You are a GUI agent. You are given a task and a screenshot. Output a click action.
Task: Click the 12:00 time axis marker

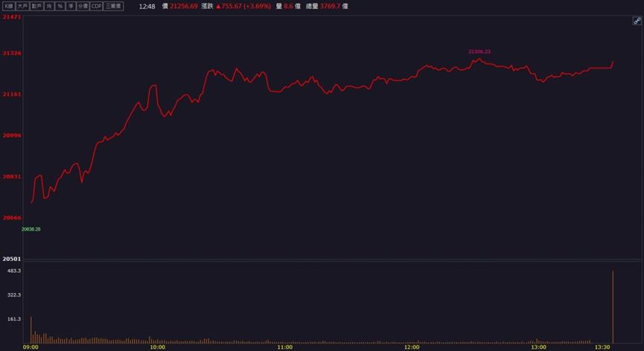click(x=412, y=347)
